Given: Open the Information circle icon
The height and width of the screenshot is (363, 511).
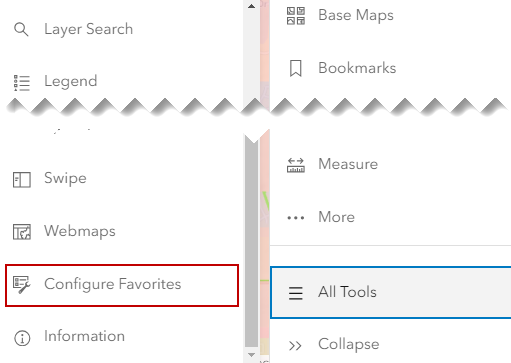Looking at the screenshot, I should pos(22,338).
